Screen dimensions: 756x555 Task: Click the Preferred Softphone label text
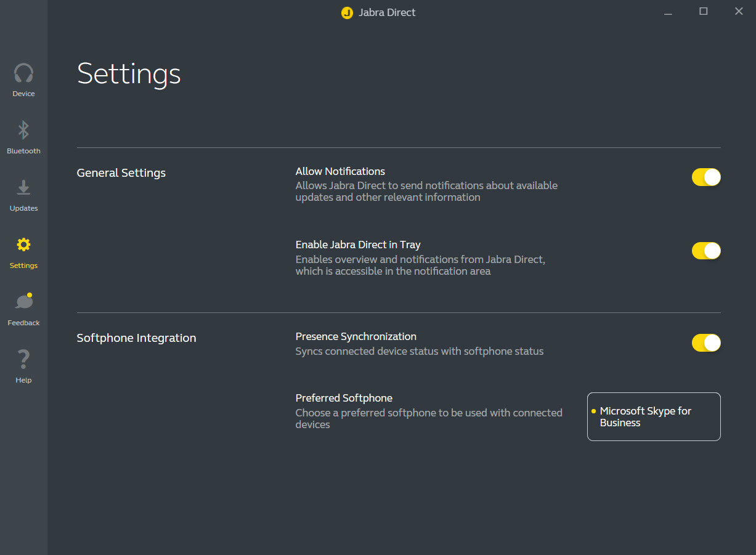[344, 398]
